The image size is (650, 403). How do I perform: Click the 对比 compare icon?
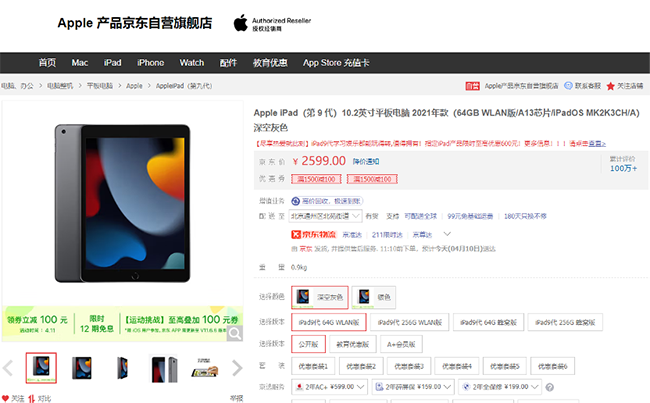point(32,398)
